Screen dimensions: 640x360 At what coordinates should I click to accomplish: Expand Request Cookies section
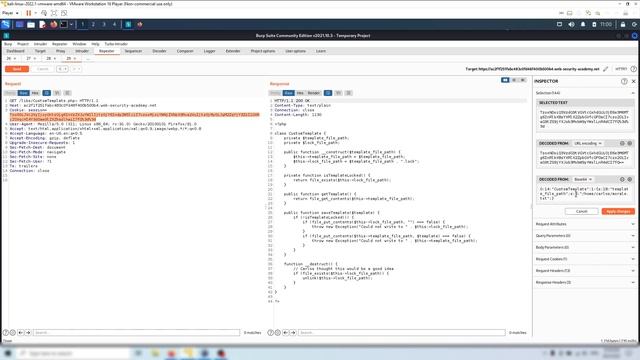tap(585, 259)
